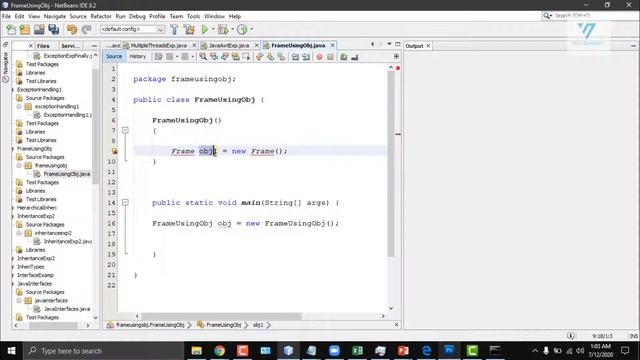The width and height of the screenshot is (640, 360).
Task: Clean and build the project
Action: [189, 29]
